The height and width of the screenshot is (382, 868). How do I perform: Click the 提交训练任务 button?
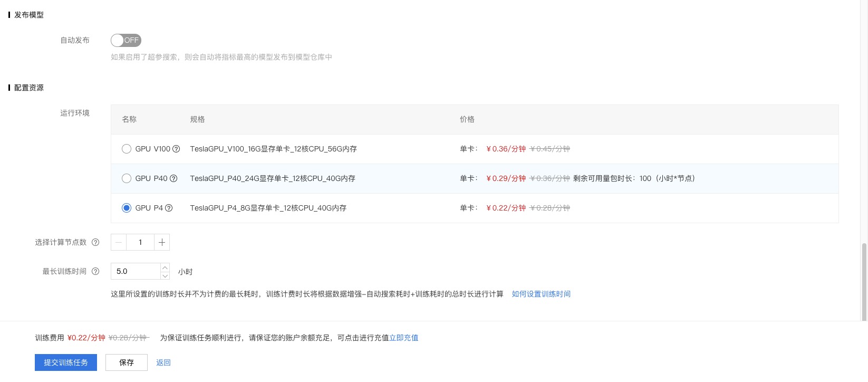click(x=66, y=362)
